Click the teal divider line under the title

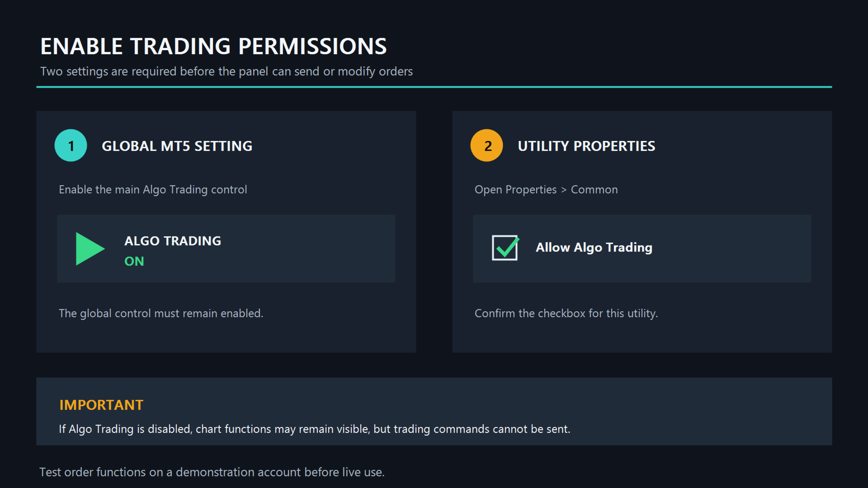434,87
